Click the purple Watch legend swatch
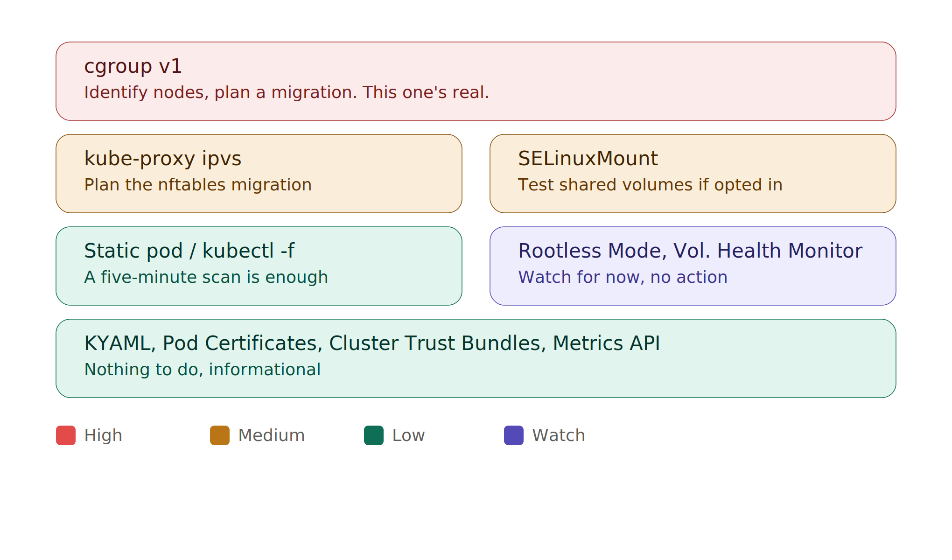 click(514, 435)
